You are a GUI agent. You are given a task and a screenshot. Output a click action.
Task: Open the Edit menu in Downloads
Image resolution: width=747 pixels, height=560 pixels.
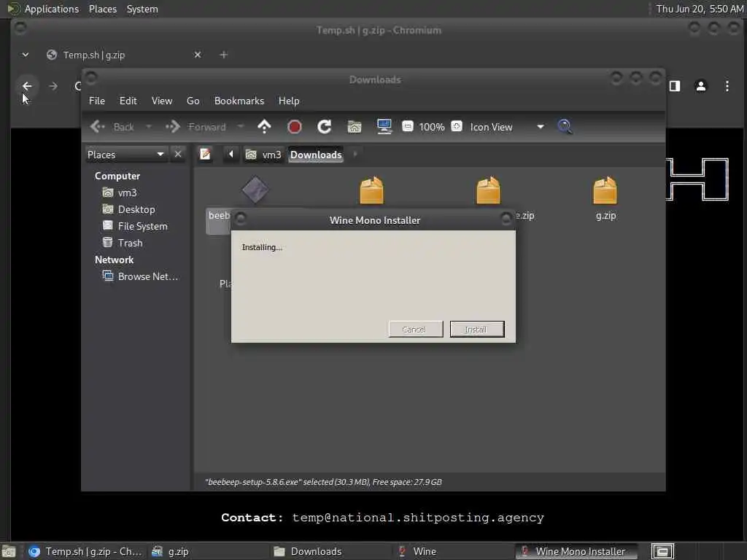(x=128, y=101)
